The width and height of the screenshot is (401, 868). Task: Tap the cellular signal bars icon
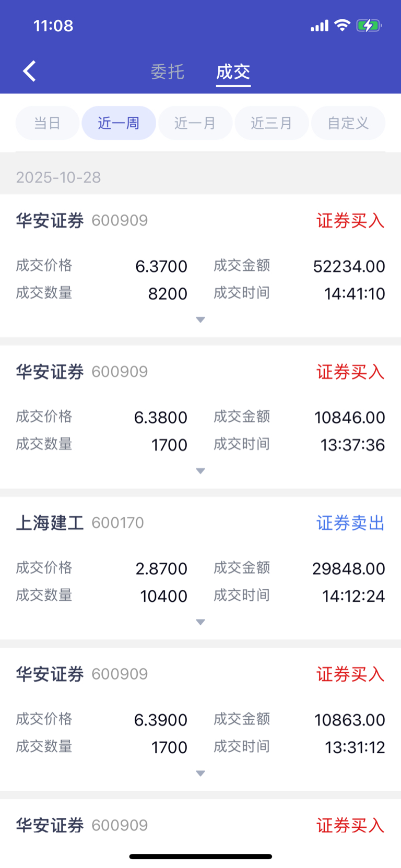tap(320, 26)
